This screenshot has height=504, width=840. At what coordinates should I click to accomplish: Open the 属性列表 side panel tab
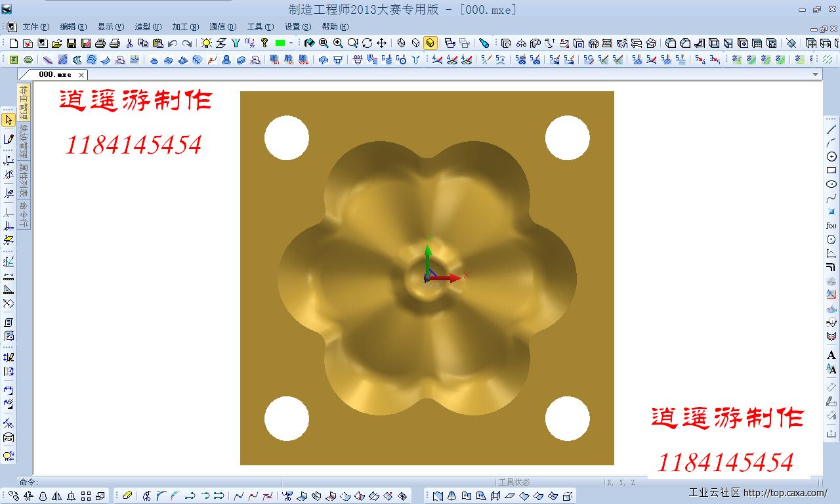tap(24, 180)
